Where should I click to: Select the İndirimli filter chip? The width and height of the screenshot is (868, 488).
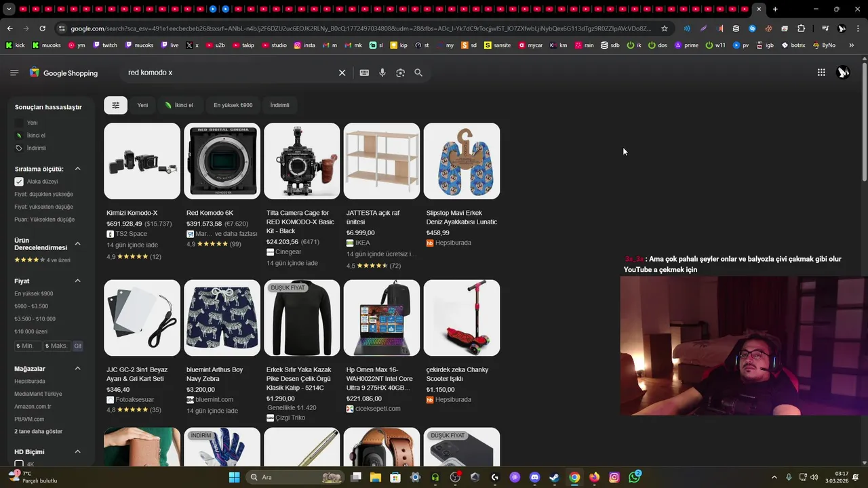coord(279,105)
